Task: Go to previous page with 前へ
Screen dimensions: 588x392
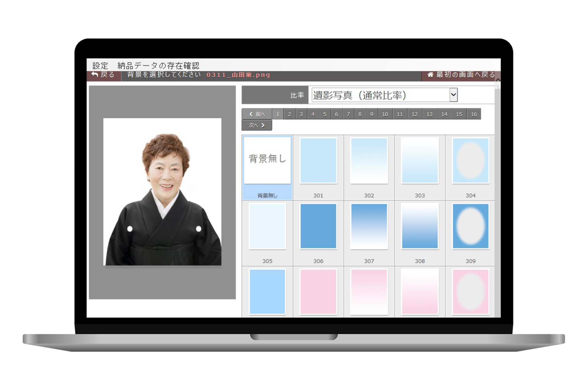Action: click(257, 114)
